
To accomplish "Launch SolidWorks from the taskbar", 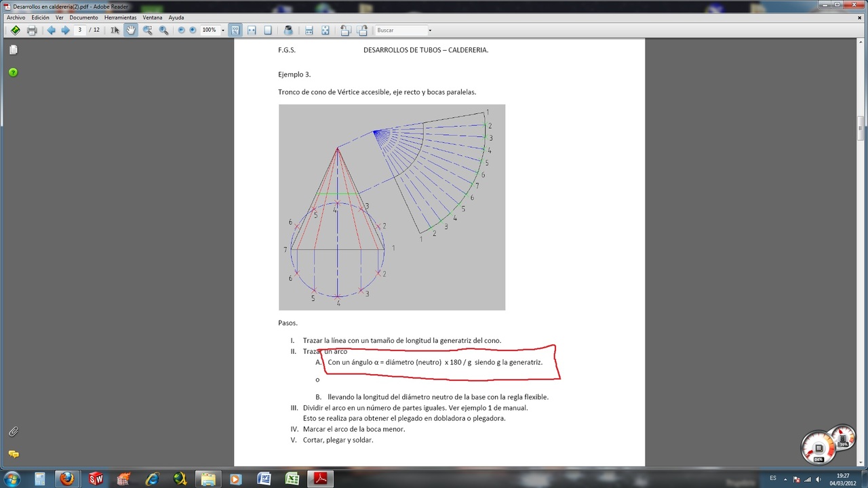I will point(96,479).
